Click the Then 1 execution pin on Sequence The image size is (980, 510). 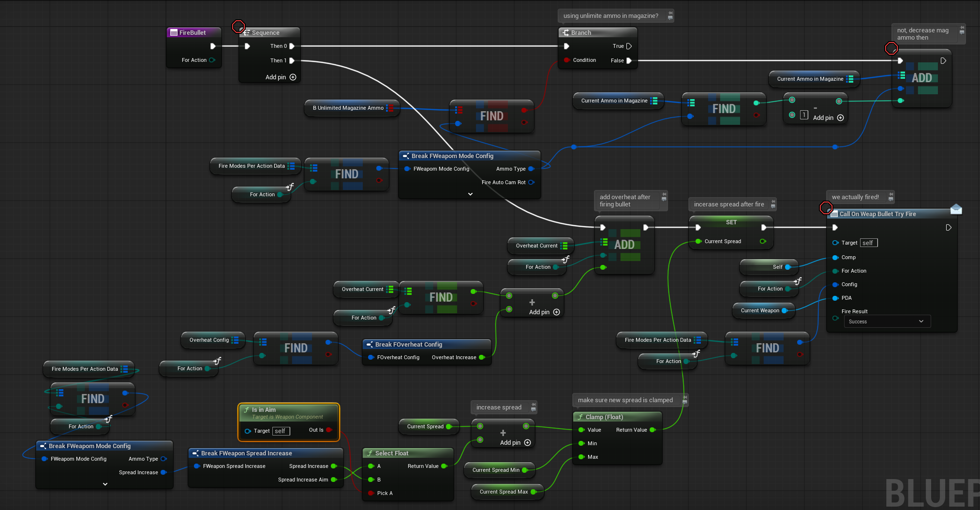292,60
